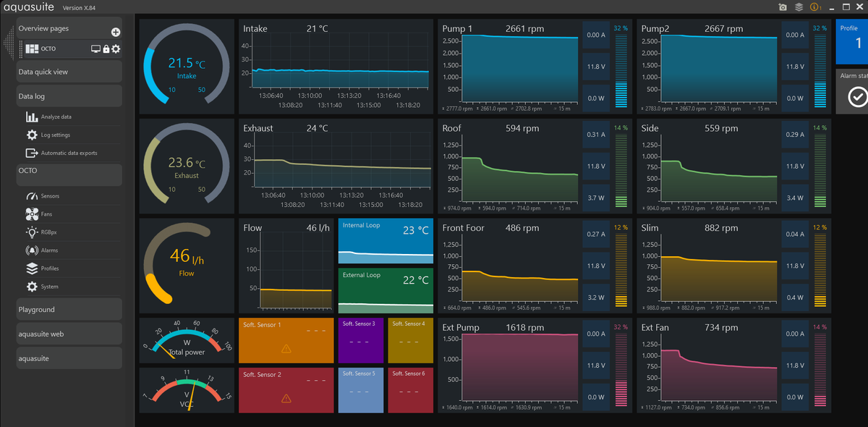
Task: Select Analyze data menu entry
Action: tap(56, 117)
